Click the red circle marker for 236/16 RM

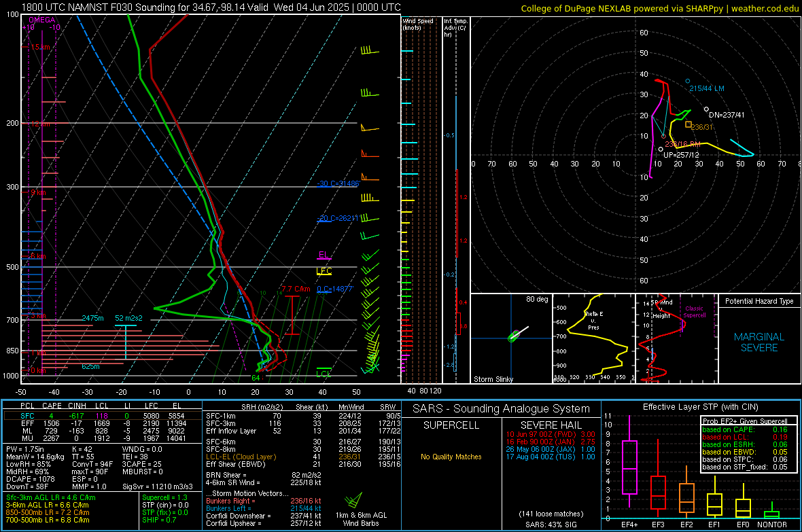(x=663, y=136)
